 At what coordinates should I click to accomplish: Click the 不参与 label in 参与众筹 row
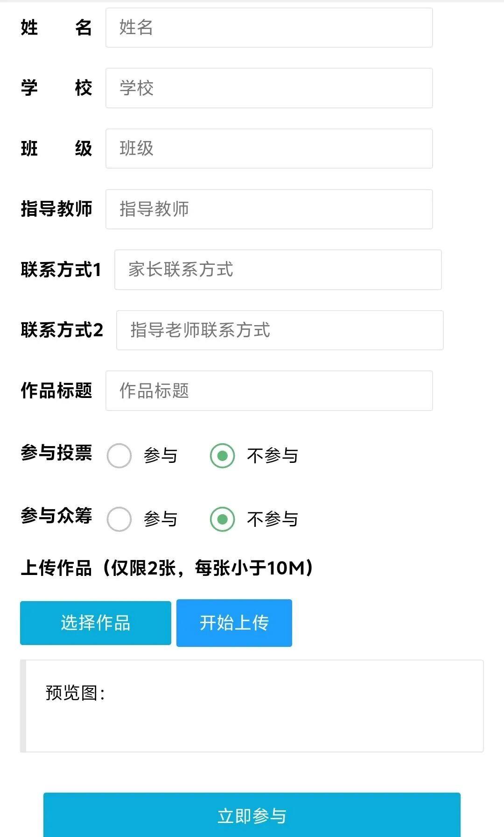pos(273,519)
